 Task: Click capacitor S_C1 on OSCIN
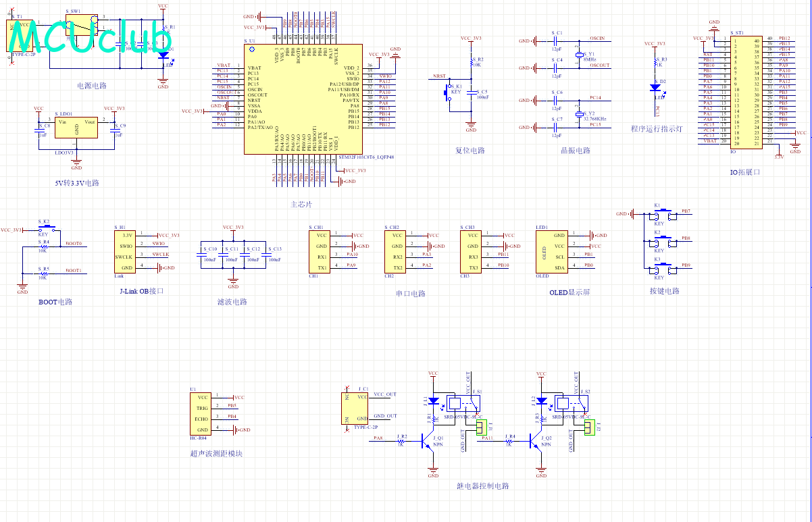555,41
